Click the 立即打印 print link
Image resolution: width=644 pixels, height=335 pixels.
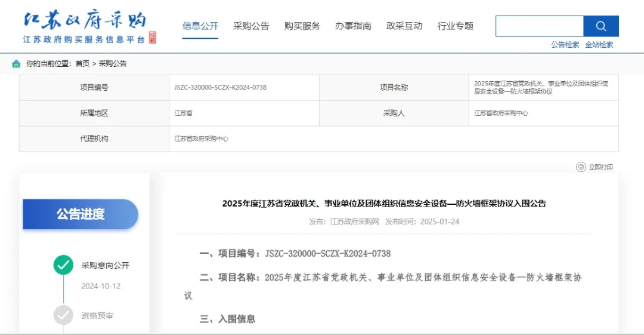coord(600,167)
